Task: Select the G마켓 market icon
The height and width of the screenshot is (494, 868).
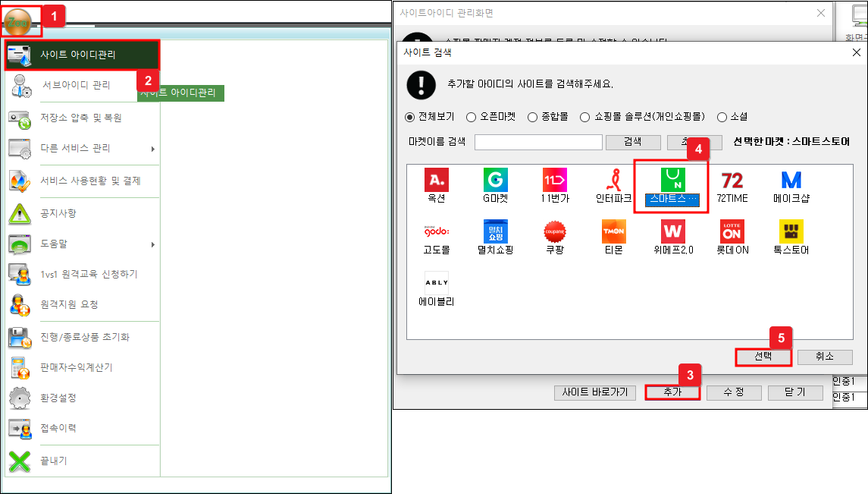Action: tap(496, 180)
